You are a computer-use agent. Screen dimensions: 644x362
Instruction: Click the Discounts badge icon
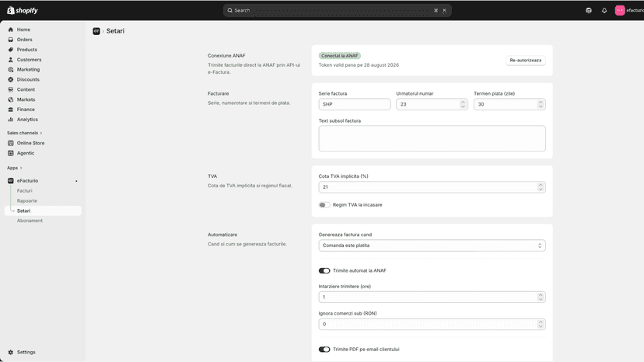pos(11,79)
